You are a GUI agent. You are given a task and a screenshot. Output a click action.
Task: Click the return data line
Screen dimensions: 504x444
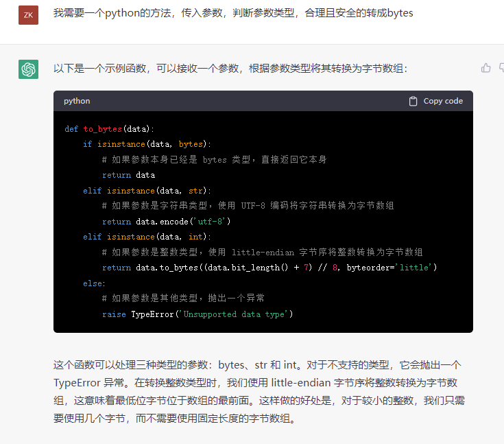coord(129,175)
